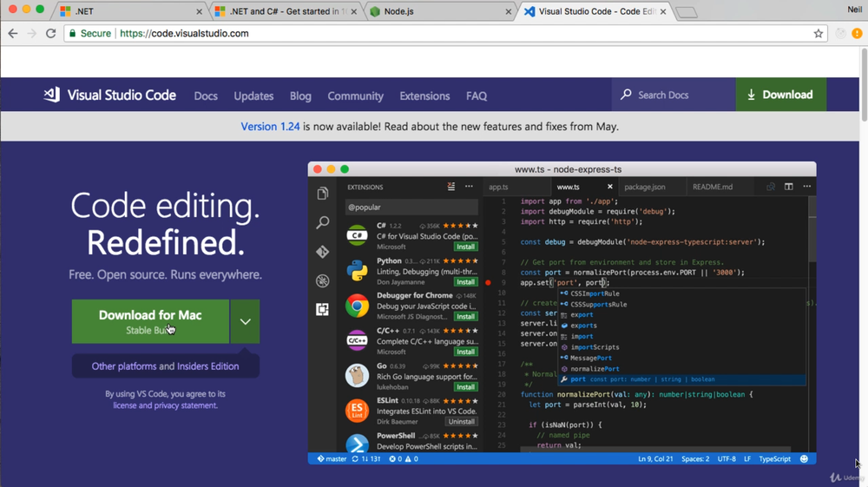Click the Visual Studio Code logo icon

51,95
